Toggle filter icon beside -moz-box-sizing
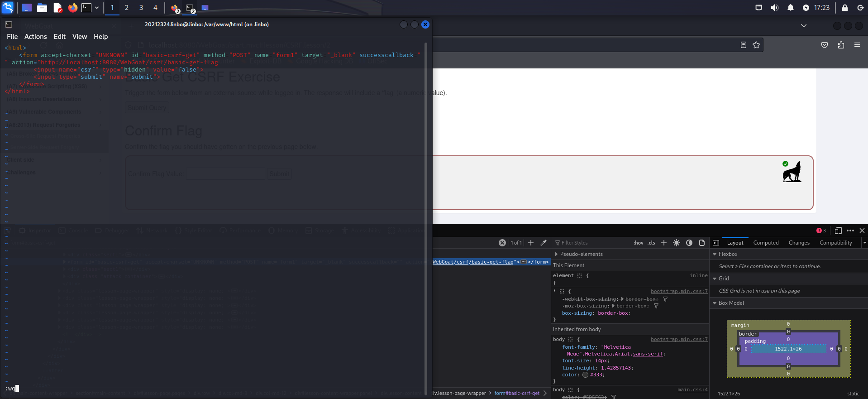Screen dimensions: 868x399 pos(656,306)
